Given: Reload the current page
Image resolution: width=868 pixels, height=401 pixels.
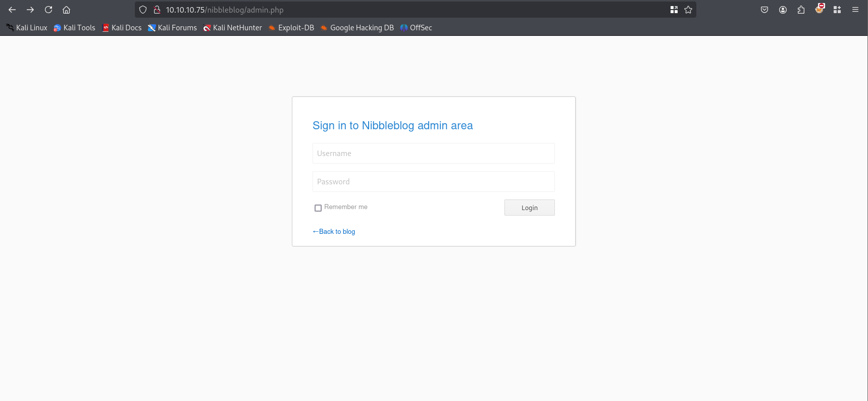Looking at the screenshot, I should [48, 10].
